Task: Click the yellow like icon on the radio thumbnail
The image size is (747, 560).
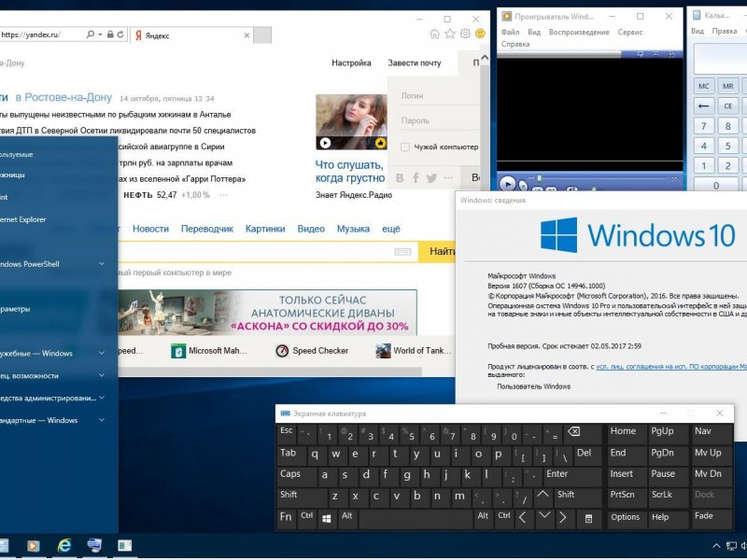Action: (380, 143)
